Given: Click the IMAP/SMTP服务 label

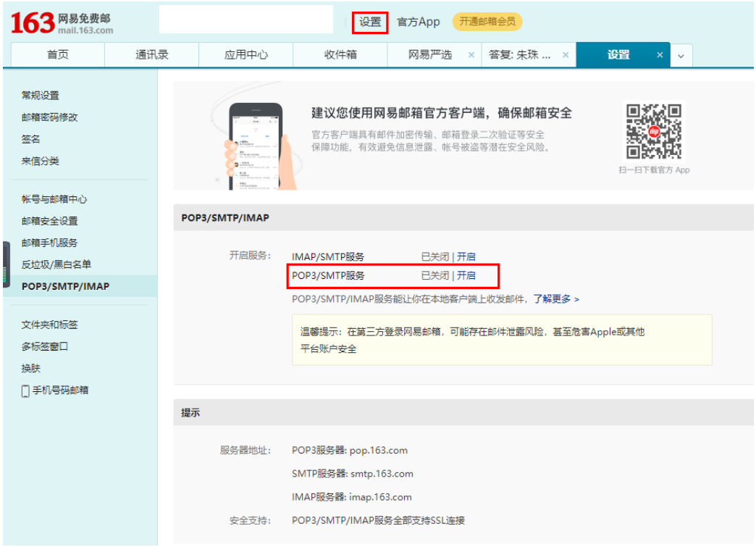Looking at the screenshot, I should click(x=328, y=256).
